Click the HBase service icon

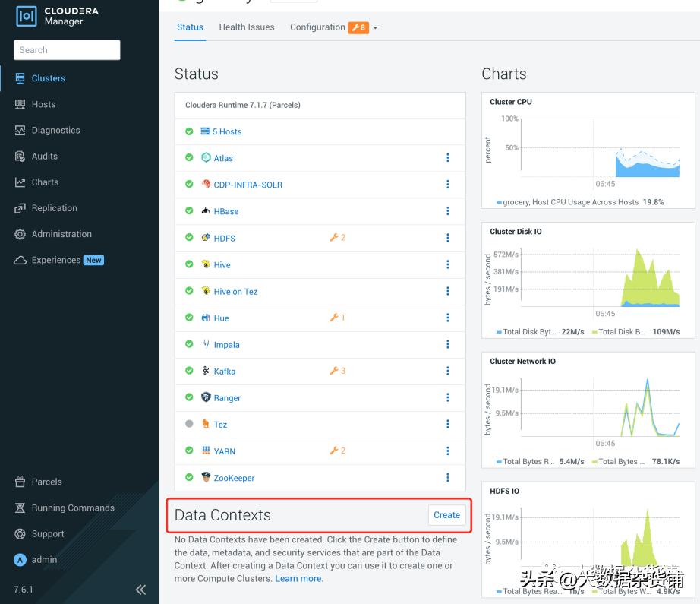click(x=206, y=211)
